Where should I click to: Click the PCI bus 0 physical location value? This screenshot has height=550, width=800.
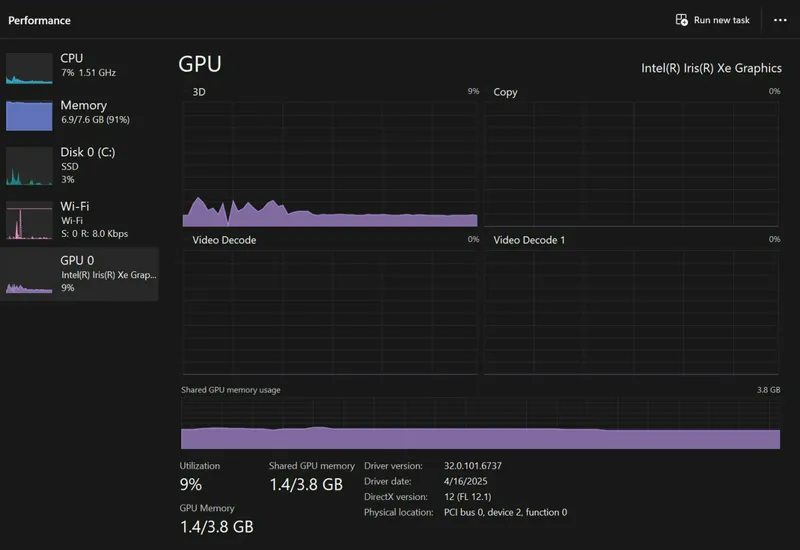point(506,512)
